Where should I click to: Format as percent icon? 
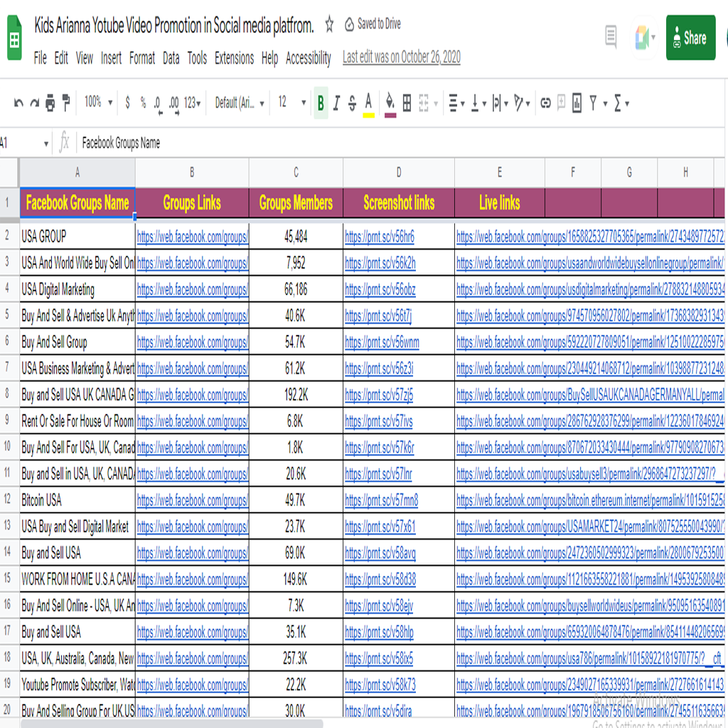click(143, 102)
